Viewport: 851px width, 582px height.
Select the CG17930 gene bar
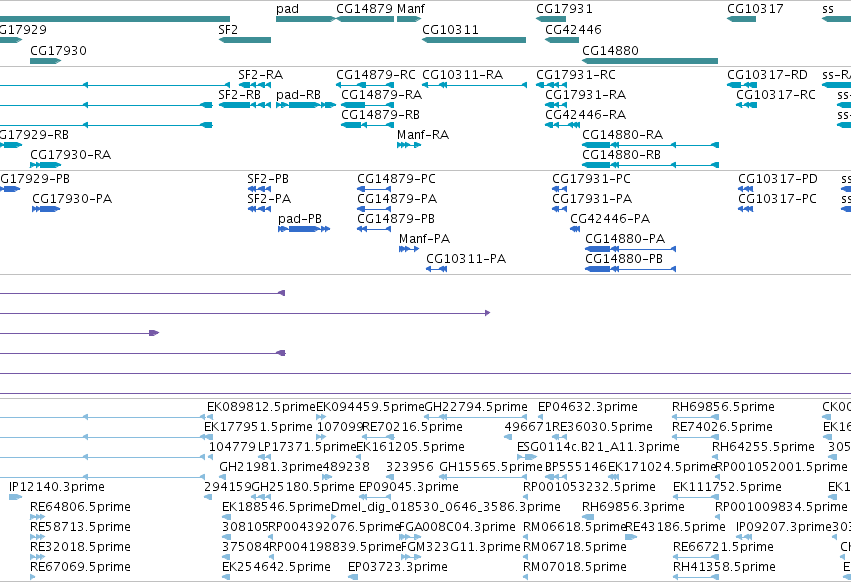(x=45, y=61)
